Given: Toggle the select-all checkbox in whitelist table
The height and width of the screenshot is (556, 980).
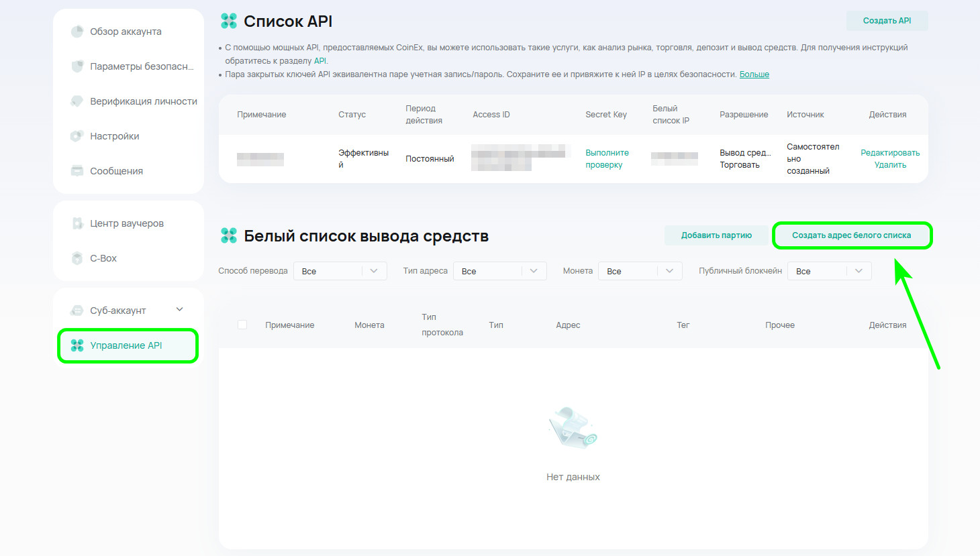Looking at the screenshot, I should (242, 325).
